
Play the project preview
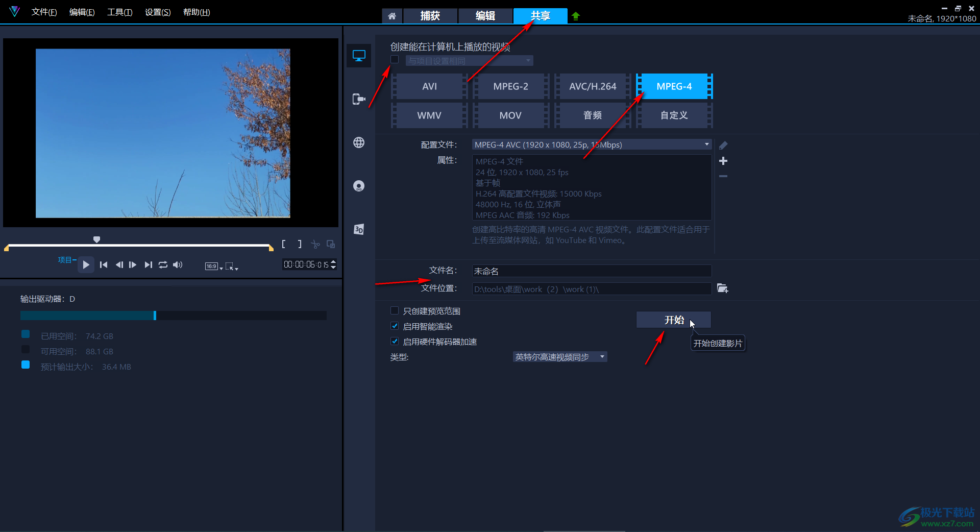pos(86,264)
